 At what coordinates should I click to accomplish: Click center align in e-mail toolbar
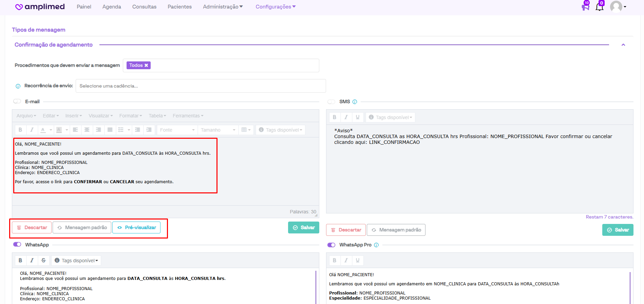(x=87, y=130)
